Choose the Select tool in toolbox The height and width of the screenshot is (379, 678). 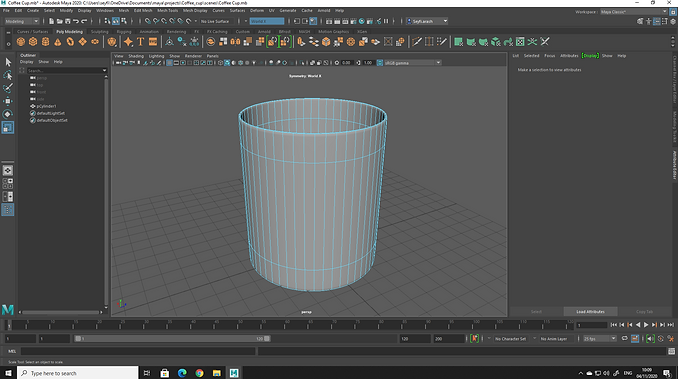click(x=8, y=62)
